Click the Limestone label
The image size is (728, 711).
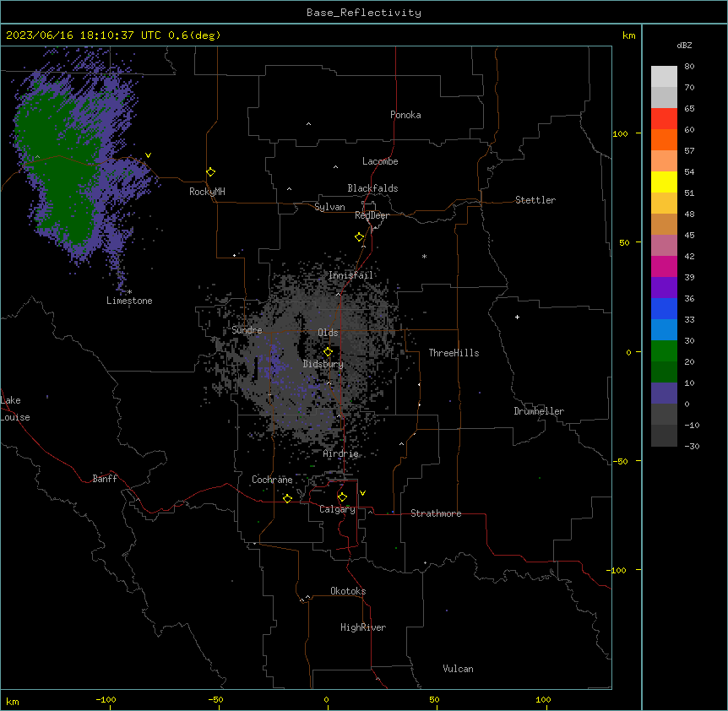click(x=129, y=301)
